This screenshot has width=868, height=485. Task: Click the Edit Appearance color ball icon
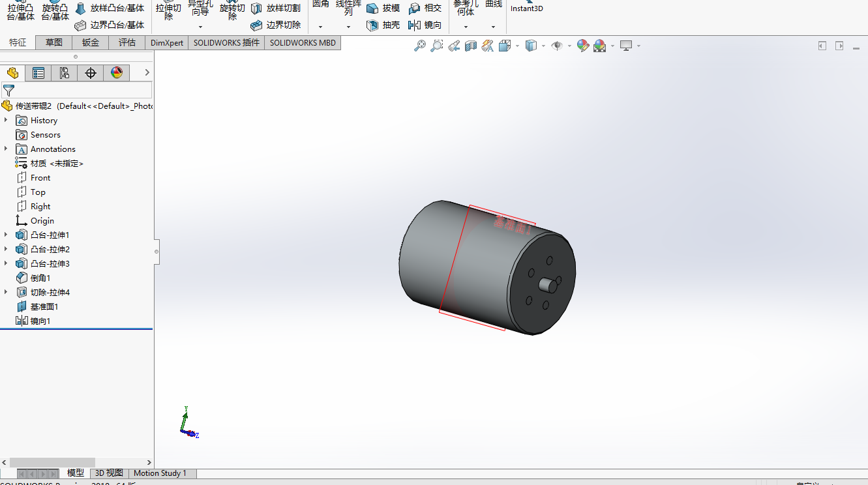(583, 46)
